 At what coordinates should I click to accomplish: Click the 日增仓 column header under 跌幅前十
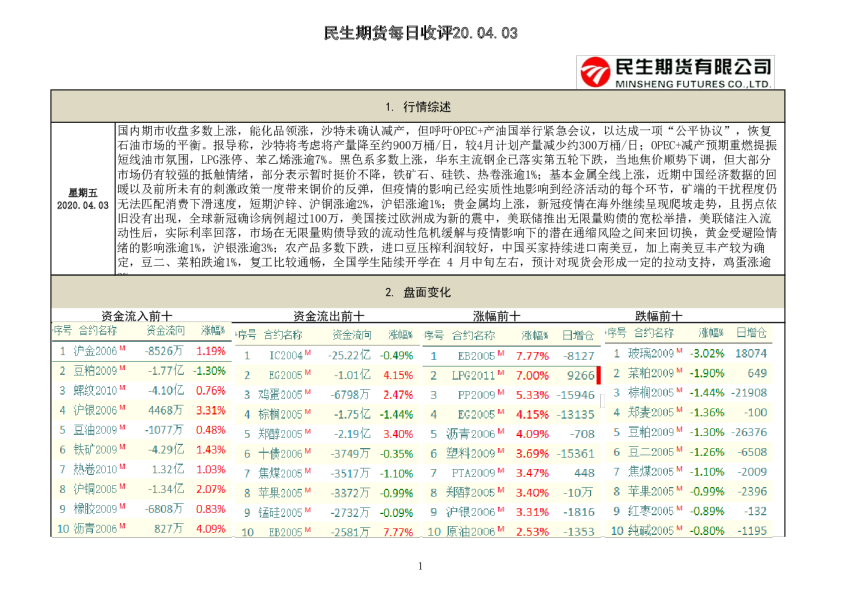tap(752, 332)
